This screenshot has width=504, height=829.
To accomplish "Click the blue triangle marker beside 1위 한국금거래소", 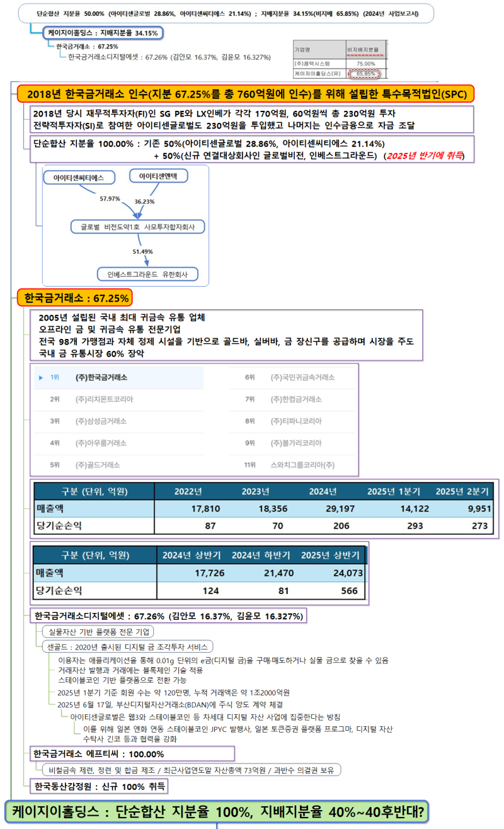I will click(42, 377).
